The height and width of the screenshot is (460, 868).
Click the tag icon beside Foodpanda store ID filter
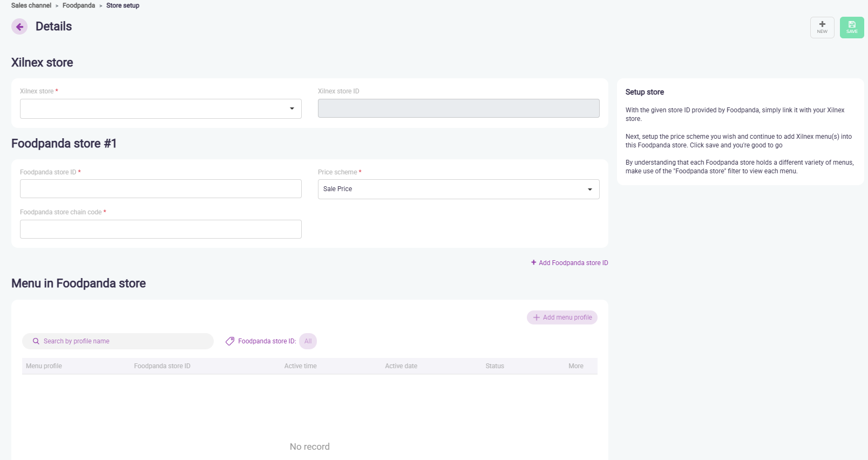pyautogui.click(x=230, y=341)
